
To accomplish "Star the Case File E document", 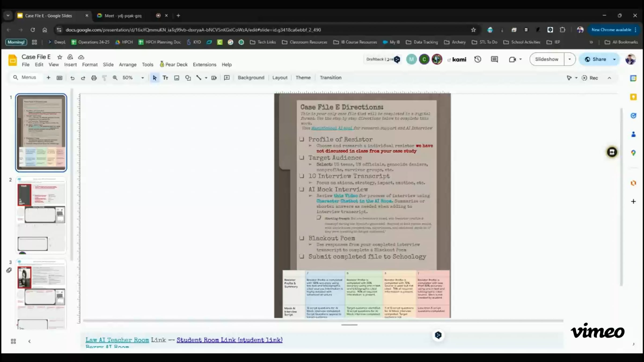I will pyautogui.click(x=60, y=57).
